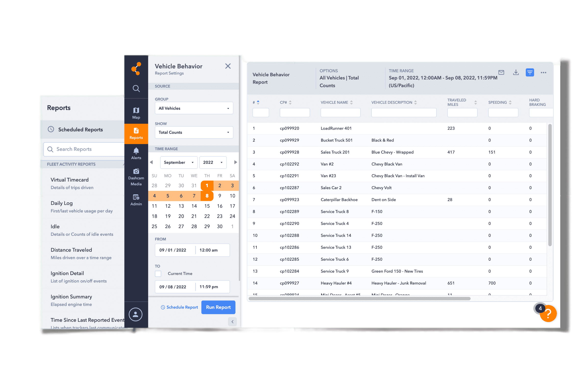
Task: Toggle the Current Time checkbox
Action: pyautogui.click(x=158, y=274)
